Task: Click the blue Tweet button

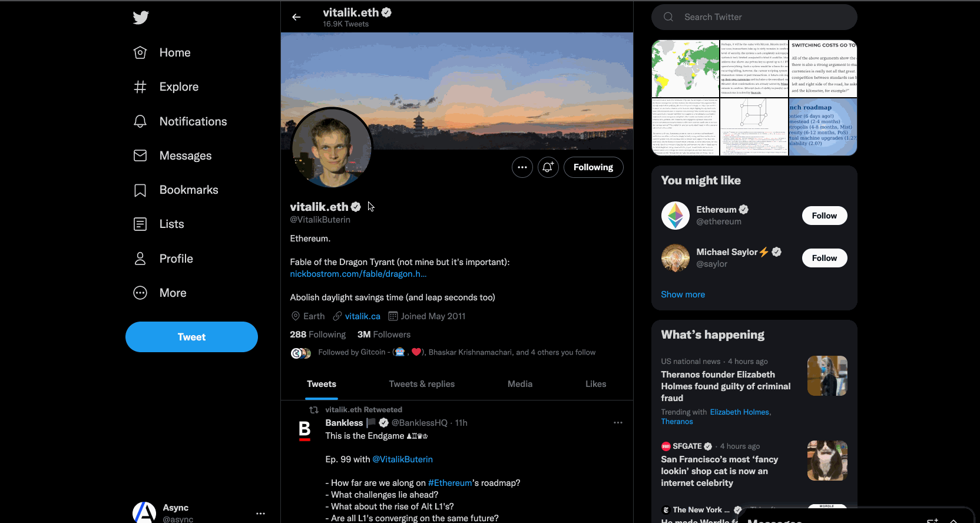Action: (191, 337)
